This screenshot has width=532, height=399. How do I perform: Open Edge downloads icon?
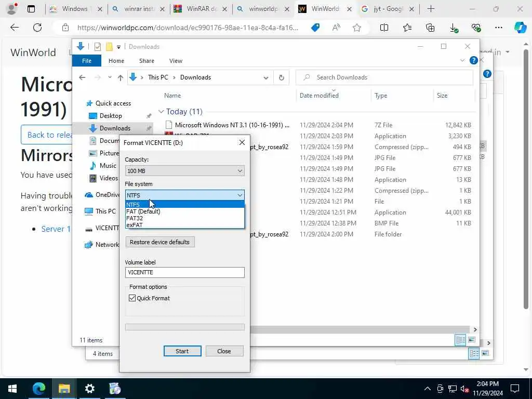click(x=454, y=28)
